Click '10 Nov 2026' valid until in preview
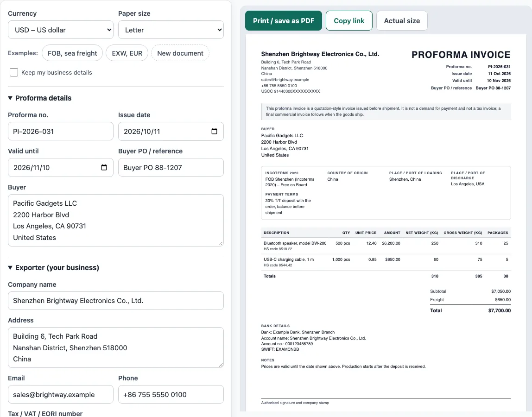 tap(499, 81)
